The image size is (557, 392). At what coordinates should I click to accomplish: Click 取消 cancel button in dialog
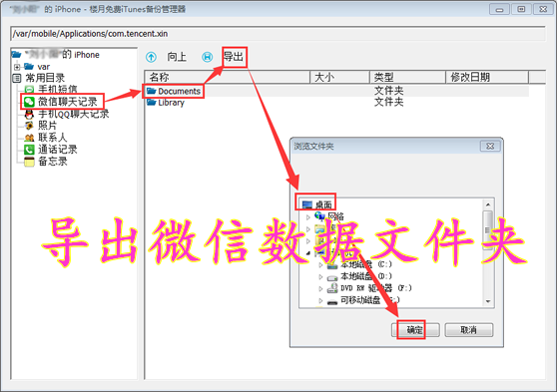coord(468,330)
